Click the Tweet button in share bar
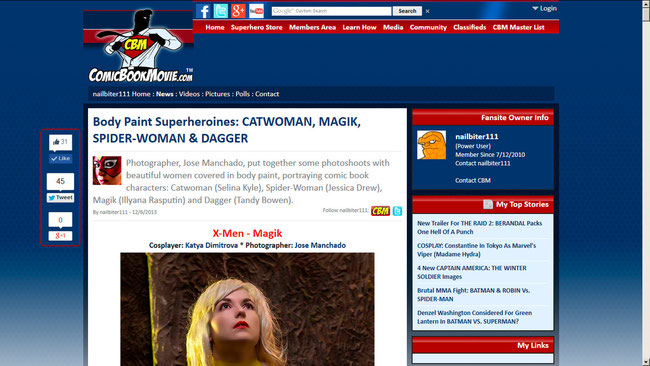 tap(61, 198)
